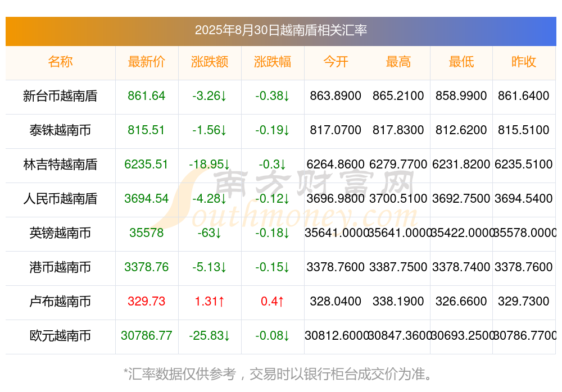The image size is (562, 392).
Task: Click high value 6279.7700
Action: [x=398, y=164]
